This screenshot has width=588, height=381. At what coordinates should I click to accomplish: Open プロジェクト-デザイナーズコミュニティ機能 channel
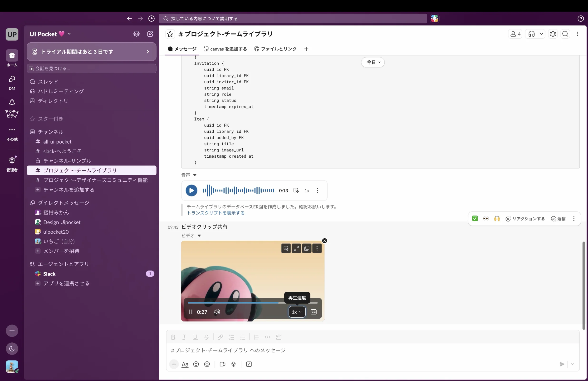(x=91, y=180)
